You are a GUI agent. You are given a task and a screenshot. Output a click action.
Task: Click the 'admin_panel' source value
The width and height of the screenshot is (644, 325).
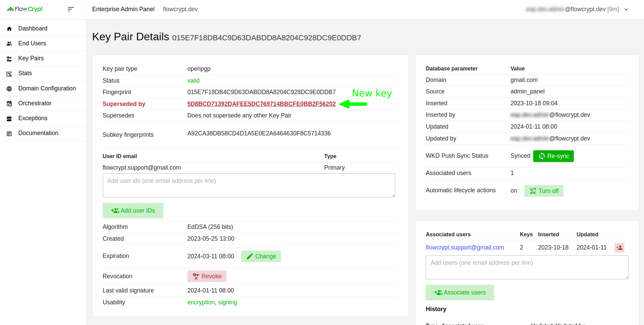click(x=527, y=91)
